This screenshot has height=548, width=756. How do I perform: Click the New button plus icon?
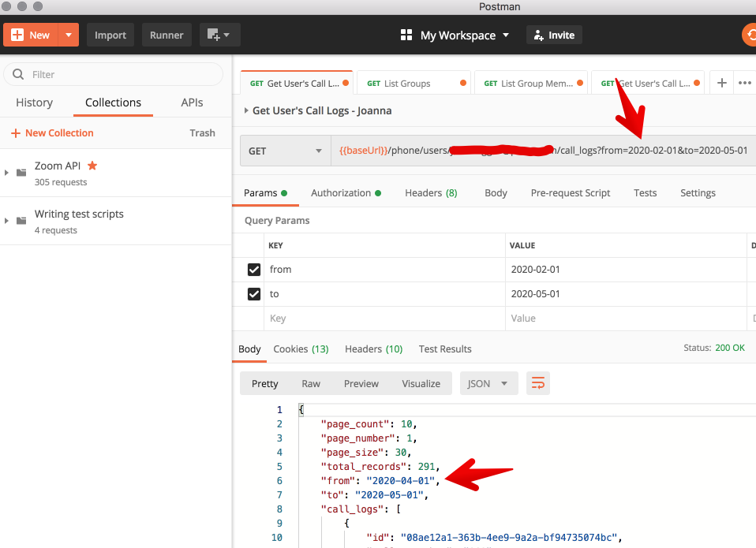(17, 35)
